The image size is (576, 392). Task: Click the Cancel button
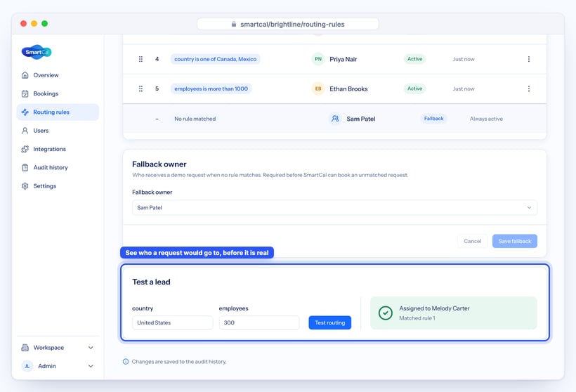(x=473, y=241)
